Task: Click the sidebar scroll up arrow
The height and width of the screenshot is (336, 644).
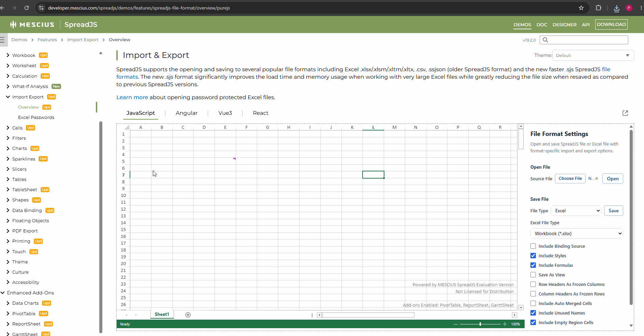Action: click(101, 53)
